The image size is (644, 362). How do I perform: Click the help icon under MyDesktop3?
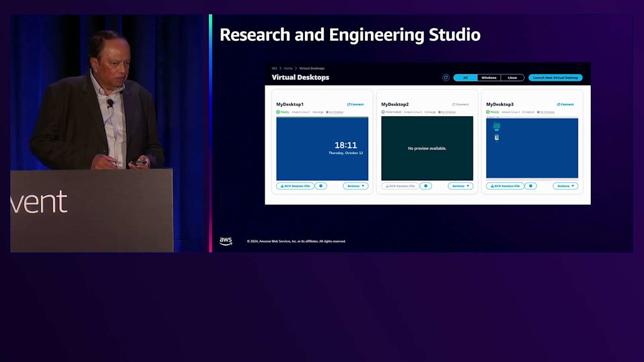[x=530, y=186]
